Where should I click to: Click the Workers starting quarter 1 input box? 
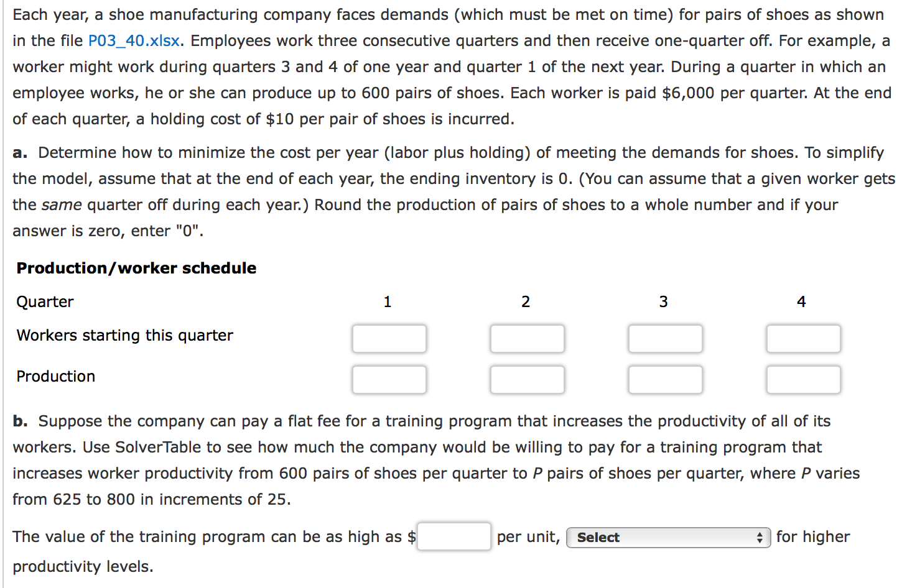click(x=389, y=339)
